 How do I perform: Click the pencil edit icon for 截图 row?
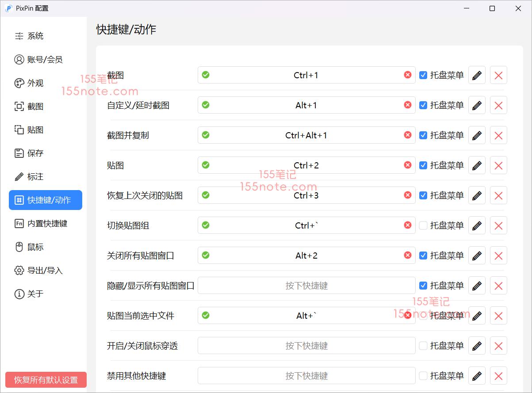coord(477,75)
